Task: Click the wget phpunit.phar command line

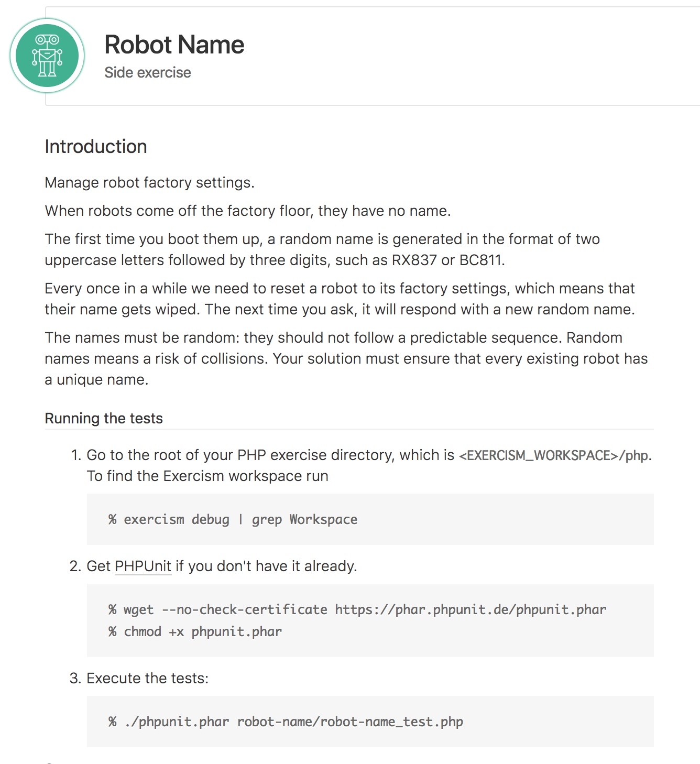Action: tap(357, 609)
